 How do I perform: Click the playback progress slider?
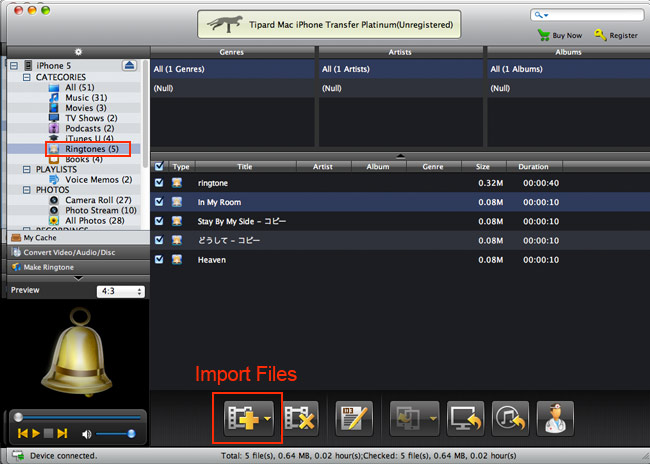(78, 417)
